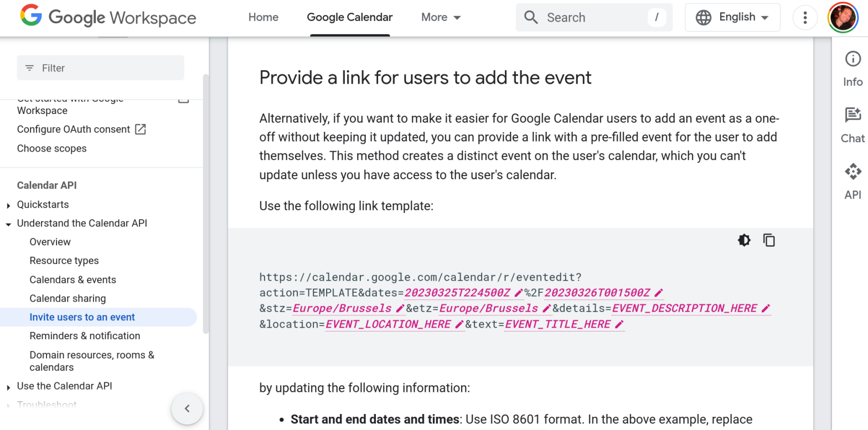Open the three-dot overflow menu
Screen dimensions: 868x430
coord(805,17)
